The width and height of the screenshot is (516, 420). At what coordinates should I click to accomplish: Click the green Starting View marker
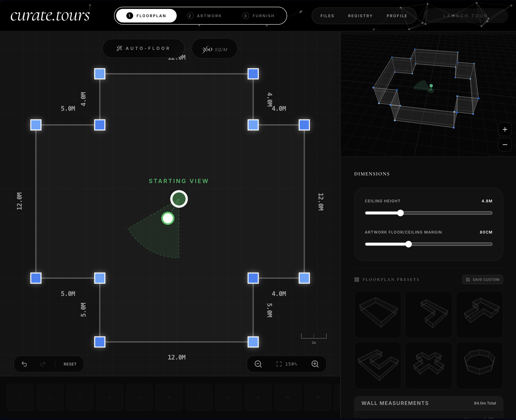coord(179,199)
